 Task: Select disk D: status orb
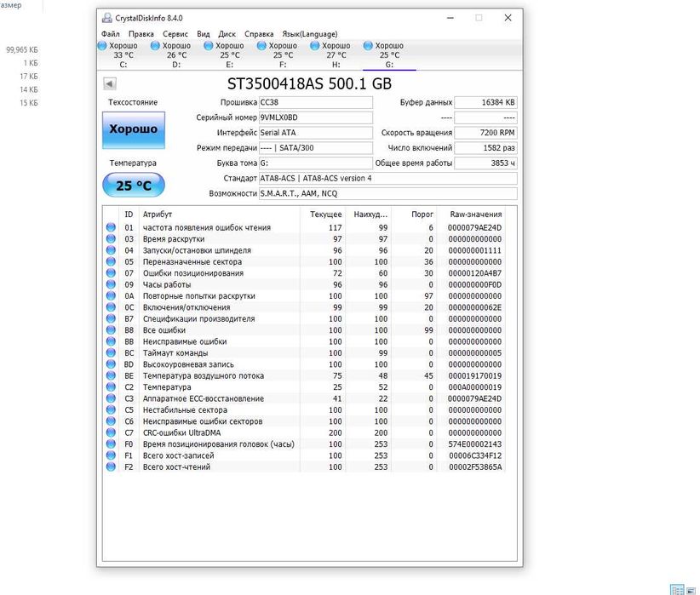tap(155, 45)
